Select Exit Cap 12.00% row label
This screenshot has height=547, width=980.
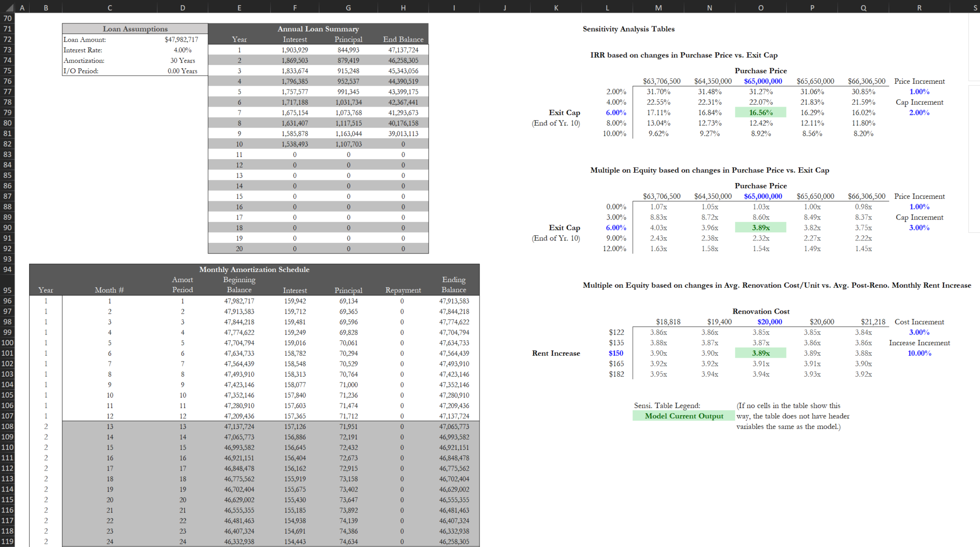pos(614,249)
